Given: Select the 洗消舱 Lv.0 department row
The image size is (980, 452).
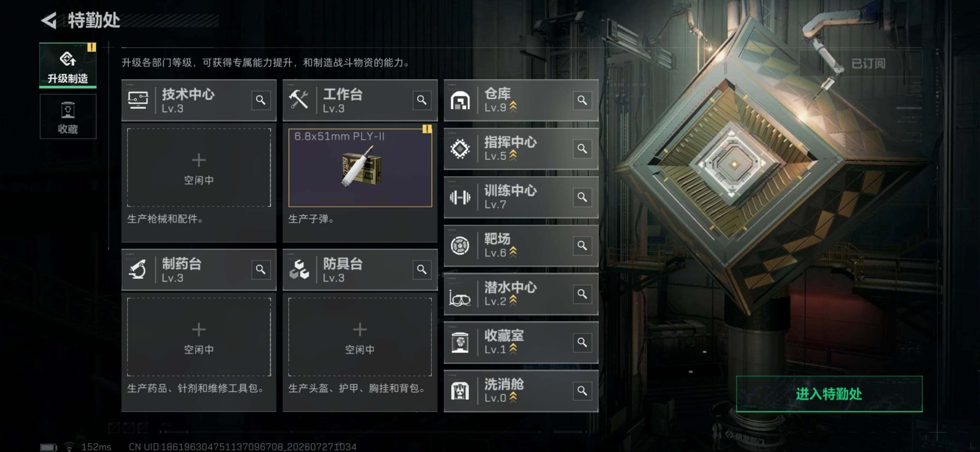Looking at the screenshot, I should 521,391.
